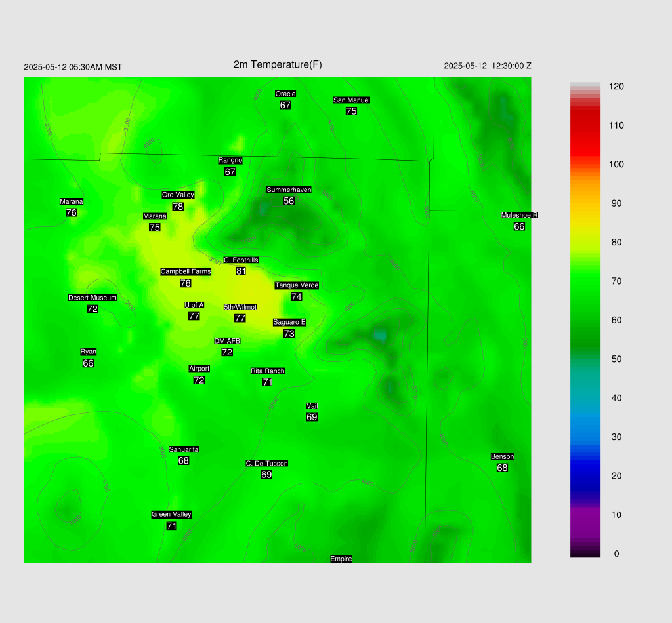This screenshot has width=672, height=623.
Task: Click the 81 reading under C. Foothills
Action: (x=241, y=271)
